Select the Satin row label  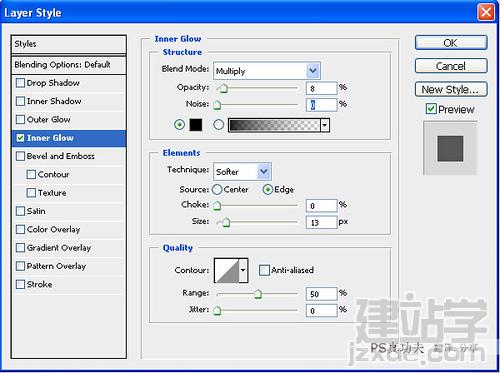coord(36,211)
